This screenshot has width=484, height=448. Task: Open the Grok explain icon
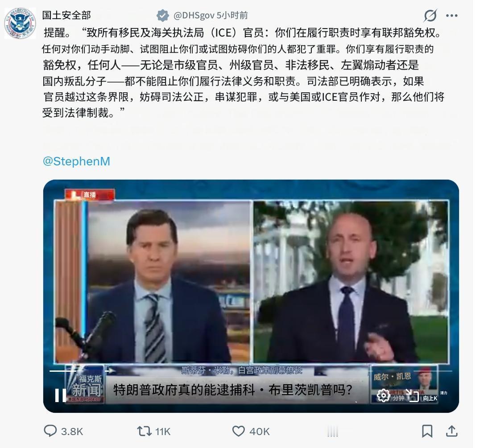pyautogui.click(x=430, y=16)
